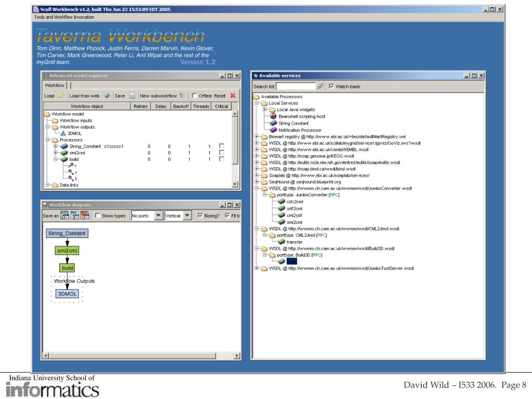Click the String Constant service icon
The height and width of the screenshot is (399, 532).
coord(273,123)
